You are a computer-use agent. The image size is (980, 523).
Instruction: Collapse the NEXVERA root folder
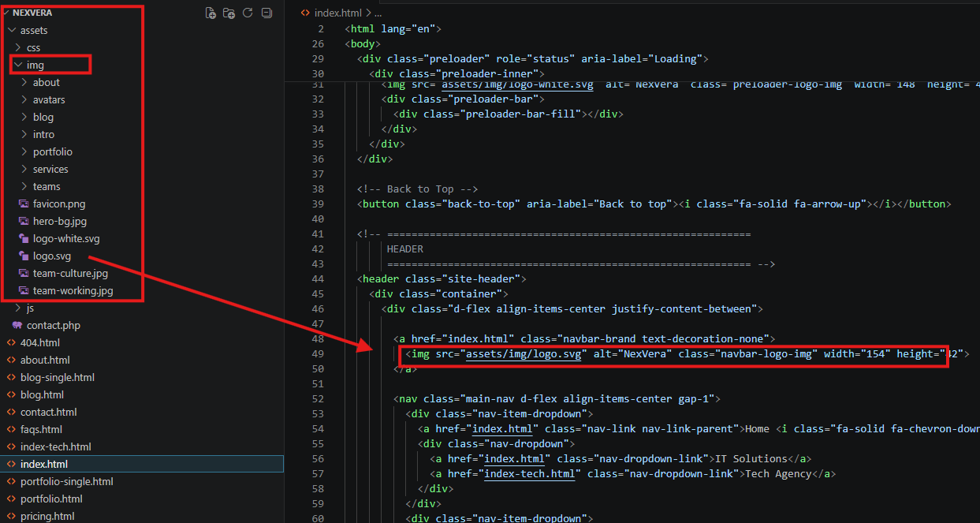coord(7,13)
